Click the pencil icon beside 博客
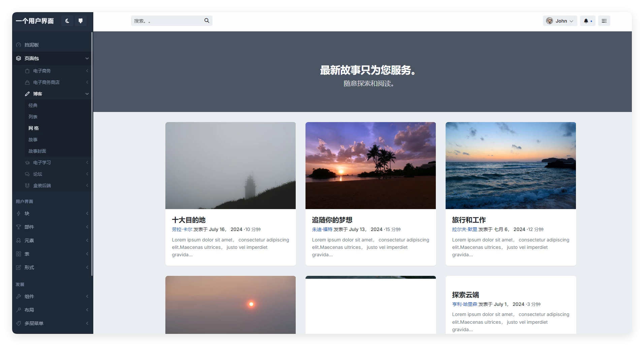Viewport: 644px width, 346px height. tap(27, 94)
